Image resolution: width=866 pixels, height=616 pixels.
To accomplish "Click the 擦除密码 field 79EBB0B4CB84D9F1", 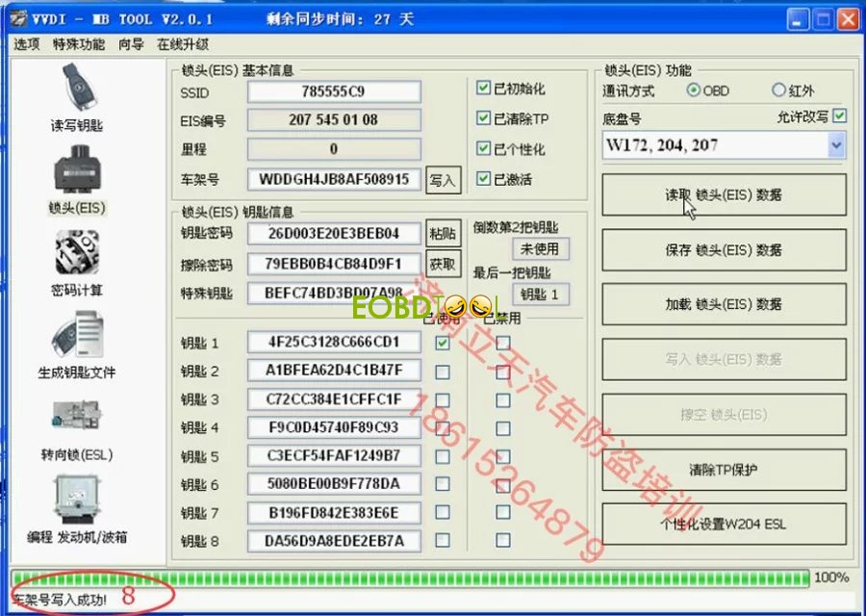I will [x=334, y=264].
